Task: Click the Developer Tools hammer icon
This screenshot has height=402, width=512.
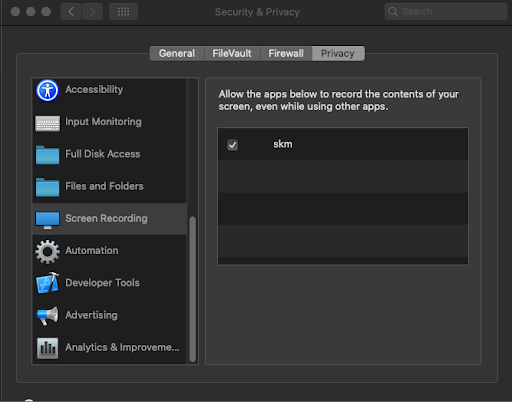Action: [x=47, y=283]
